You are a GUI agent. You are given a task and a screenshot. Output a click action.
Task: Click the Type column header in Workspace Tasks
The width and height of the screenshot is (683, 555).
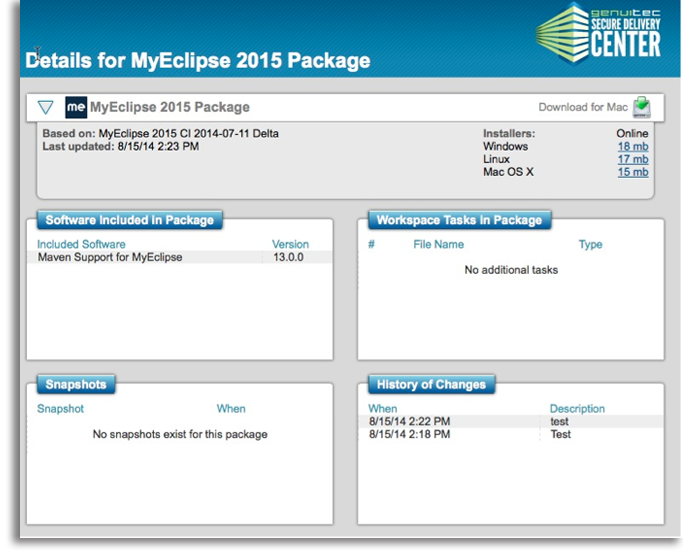pyautogui.click(x=590, y=244)
